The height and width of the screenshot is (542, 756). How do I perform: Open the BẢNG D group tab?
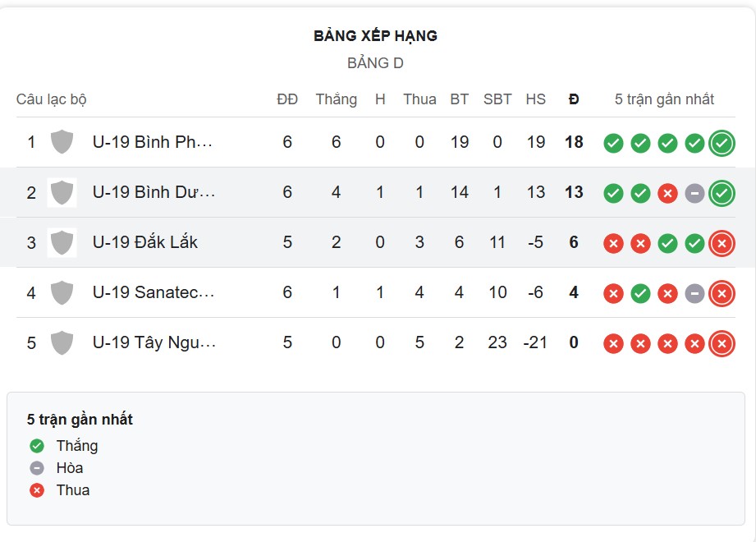(x=378, y=62)
